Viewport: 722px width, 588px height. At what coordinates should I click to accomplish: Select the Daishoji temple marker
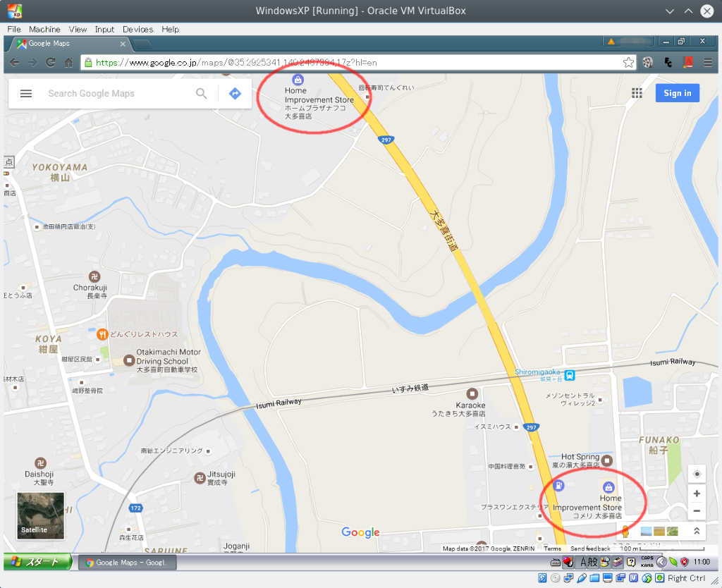(x=40, y=463)
